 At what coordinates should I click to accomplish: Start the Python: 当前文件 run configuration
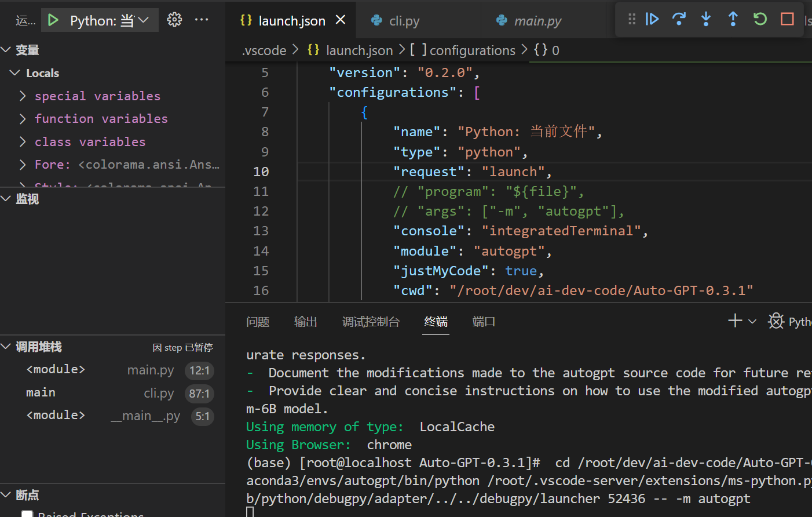pyautogui.click(x=53, y=19)
